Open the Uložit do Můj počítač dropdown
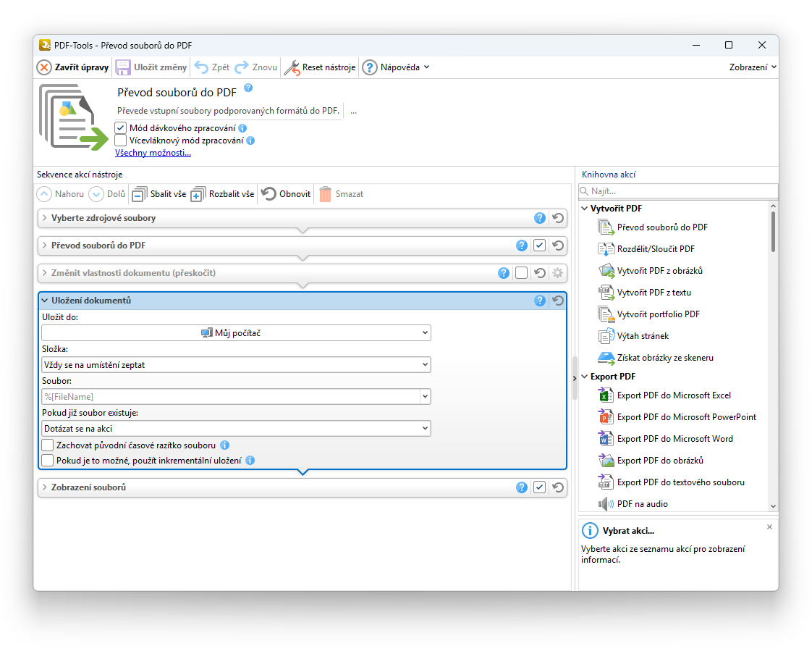The width and height of the screenshot is (812, 654). [236, 332]
